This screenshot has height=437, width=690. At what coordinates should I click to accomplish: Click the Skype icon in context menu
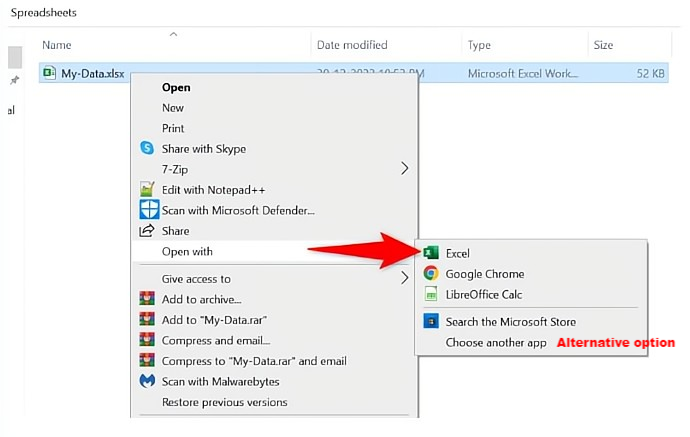coord(147,148)
